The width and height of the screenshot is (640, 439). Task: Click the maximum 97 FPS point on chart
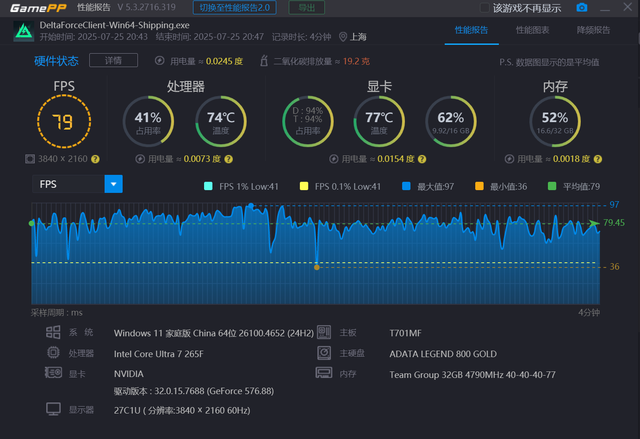point(251,205)
